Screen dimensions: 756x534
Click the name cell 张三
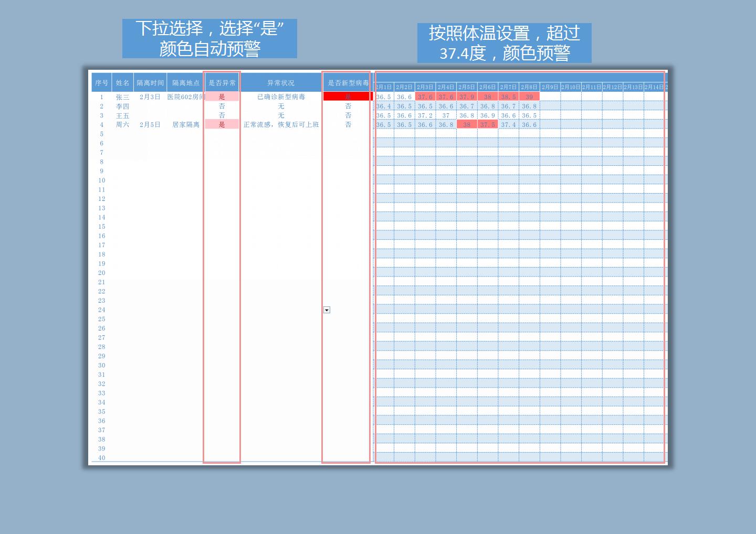pos(122,97)
